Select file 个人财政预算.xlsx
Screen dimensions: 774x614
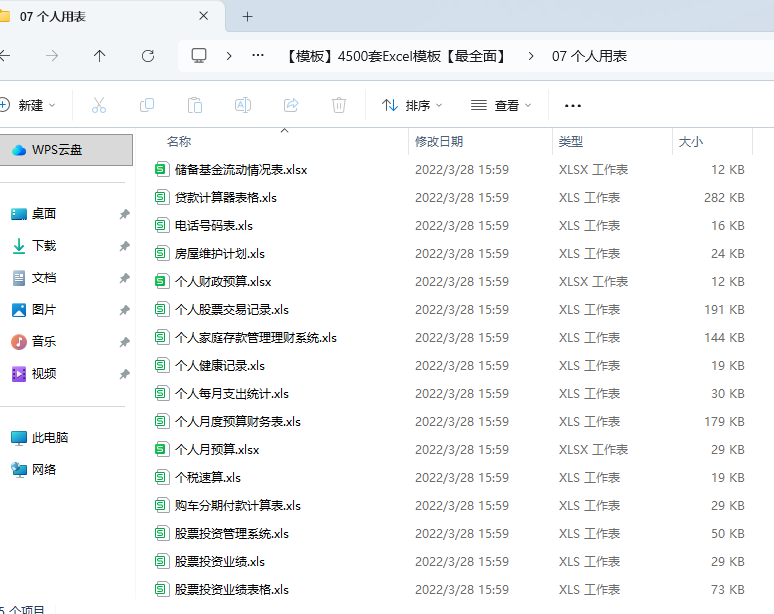pyautogui.click(x=223, y=282)
